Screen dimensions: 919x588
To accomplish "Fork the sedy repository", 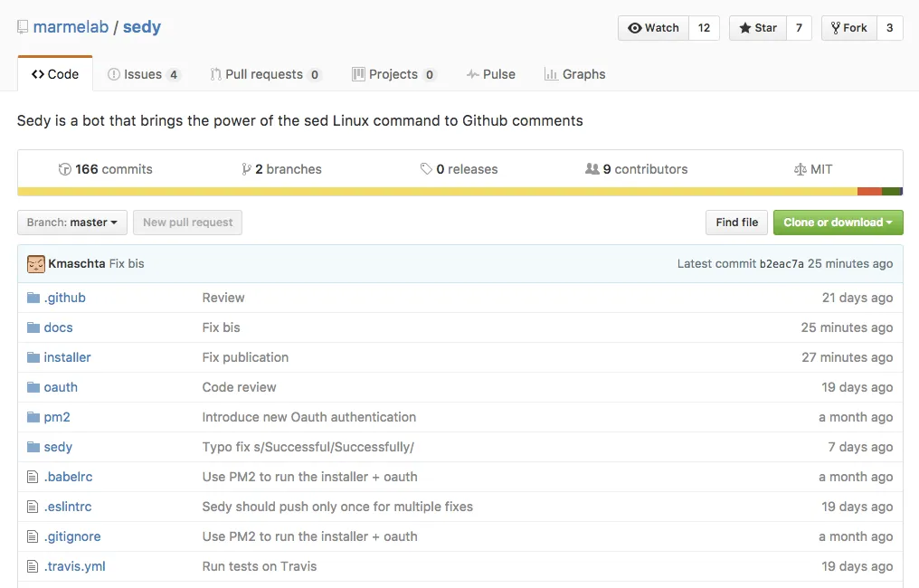I will coord(849,27).
